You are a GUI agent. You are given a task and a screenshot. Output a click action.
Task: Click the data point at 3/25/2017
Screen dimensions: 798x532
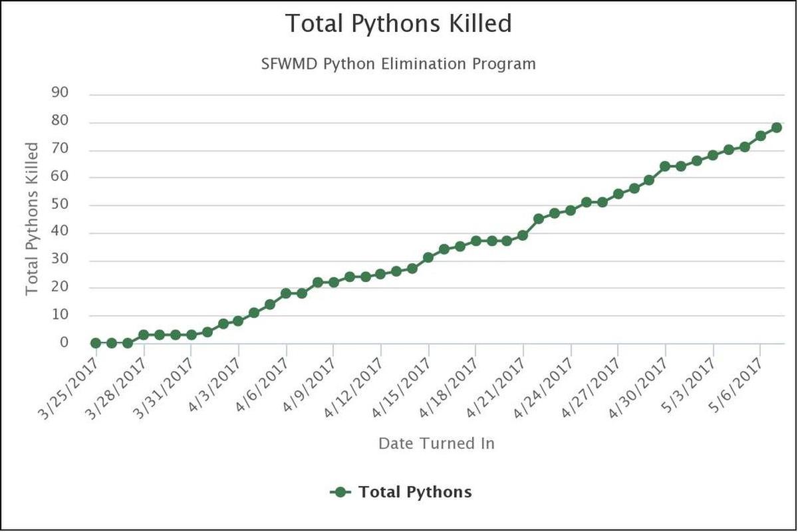96,343
